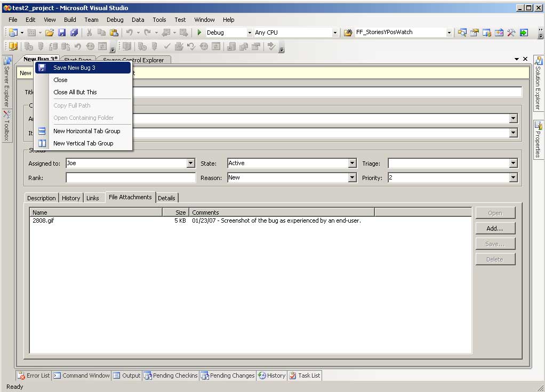Click the Cut scissors icon

click(90, 32)
